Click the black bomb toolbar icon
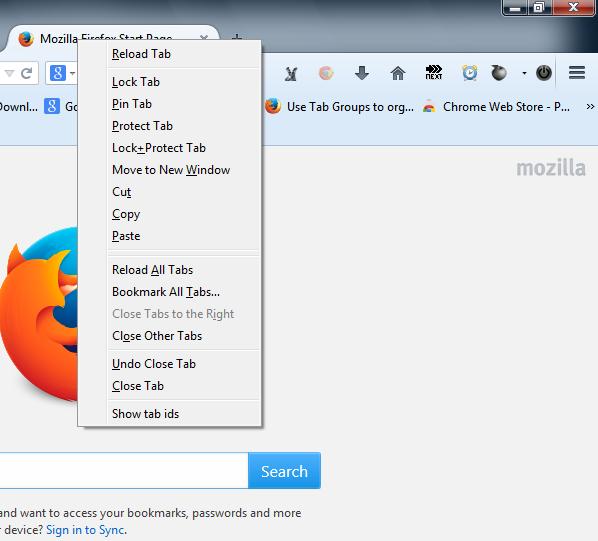The width and height of the screenshot is (598, 541). coord(499,72)
